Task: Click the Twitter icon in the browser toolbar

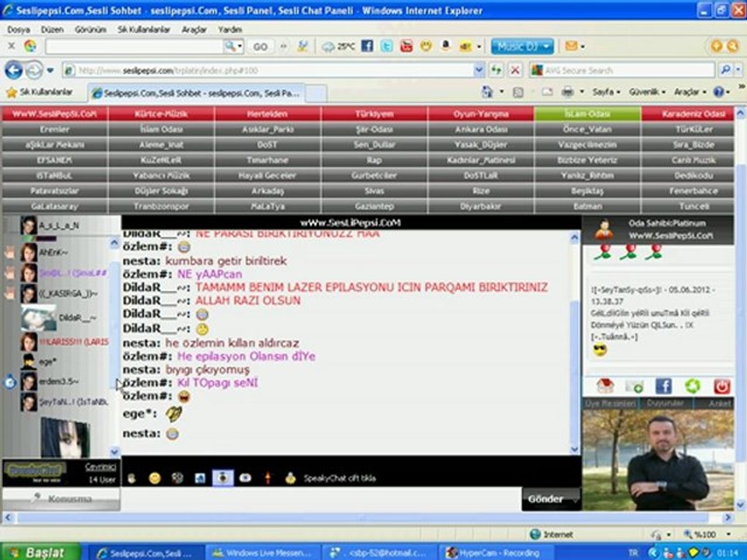Action: pos(387,46)
